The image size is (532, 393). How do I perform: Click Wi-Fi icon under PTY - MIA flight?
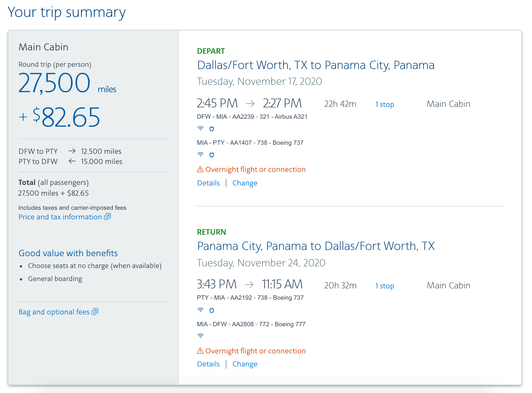point(200,310)
